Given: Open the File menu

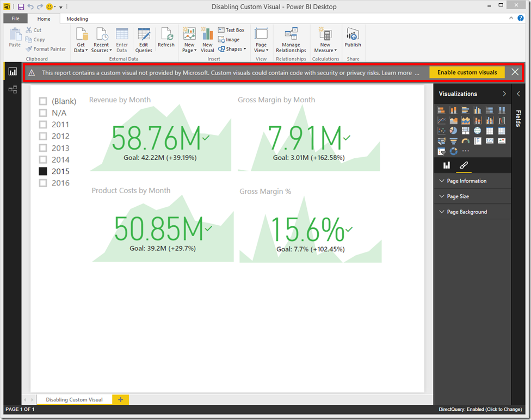Looking at the screenshot, I should (16, 18).
